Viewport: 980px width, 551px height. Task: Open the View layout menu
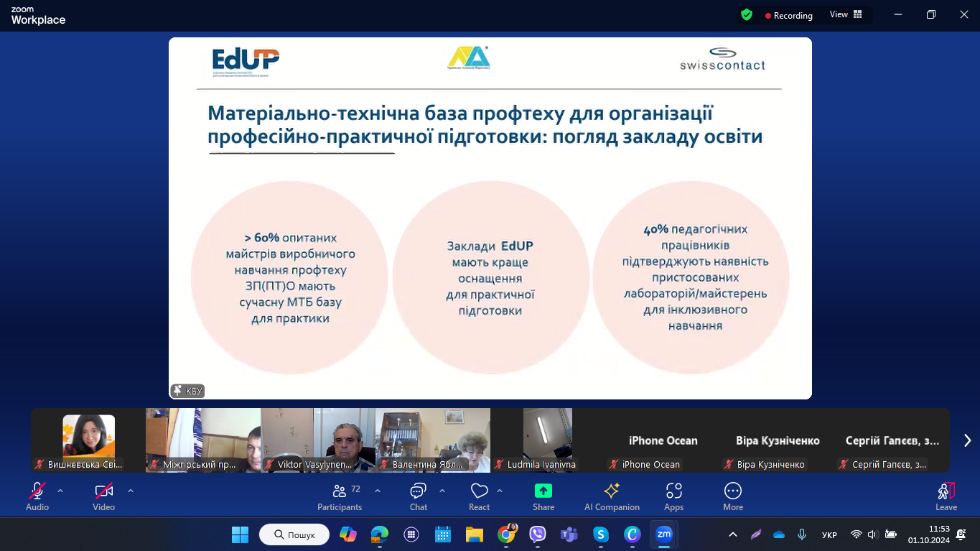(846, 14)
